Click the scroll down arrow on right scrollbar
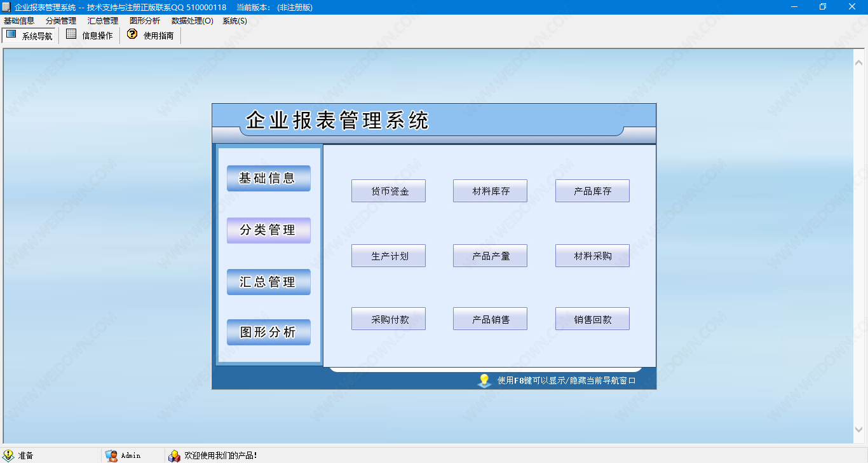Screen dimensions: 868x463 click(x=859, y=430)
